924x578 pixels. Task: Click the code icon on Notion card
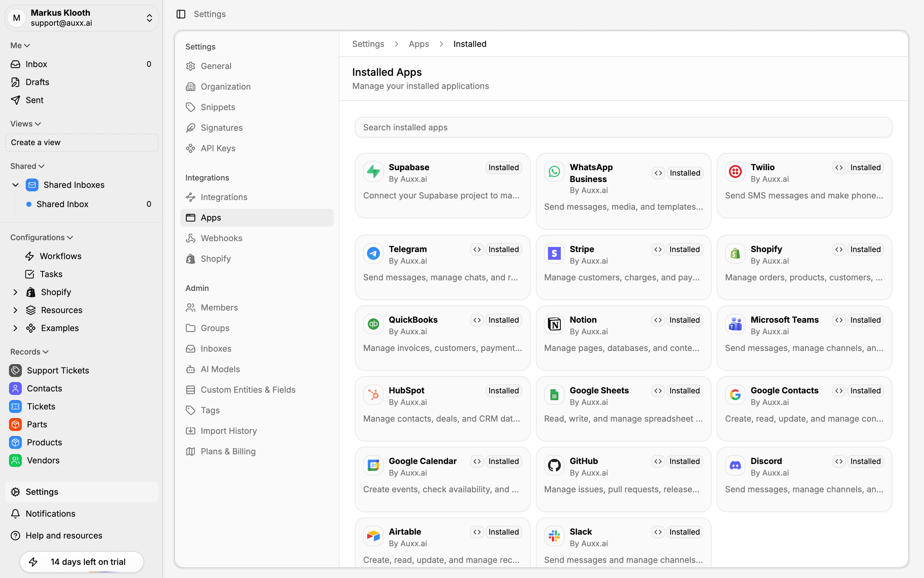pos(658,320)
